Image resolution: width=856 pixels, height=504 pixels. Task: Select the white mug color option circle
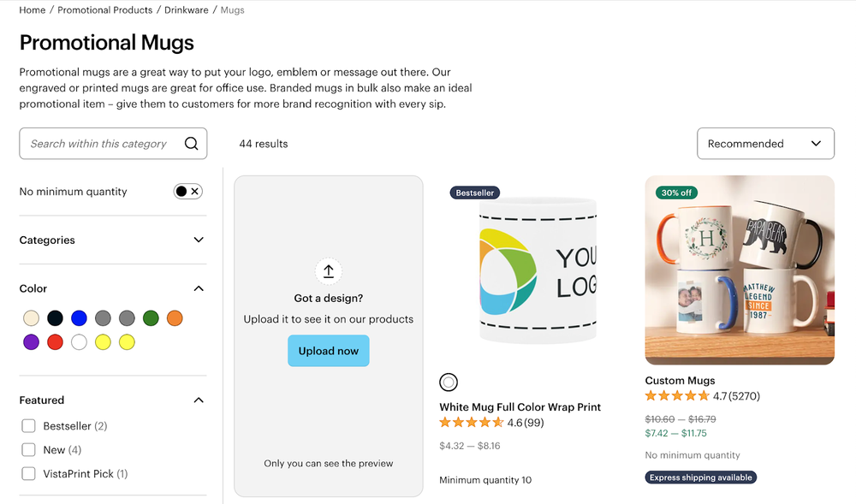tap(449, 382)
